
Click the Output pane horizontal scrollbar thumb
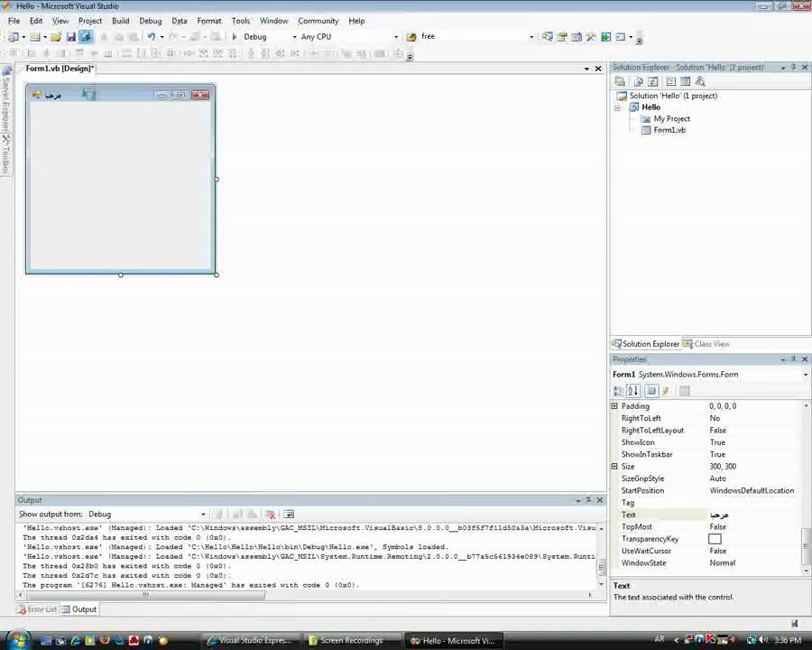click(x=145, y=595)
